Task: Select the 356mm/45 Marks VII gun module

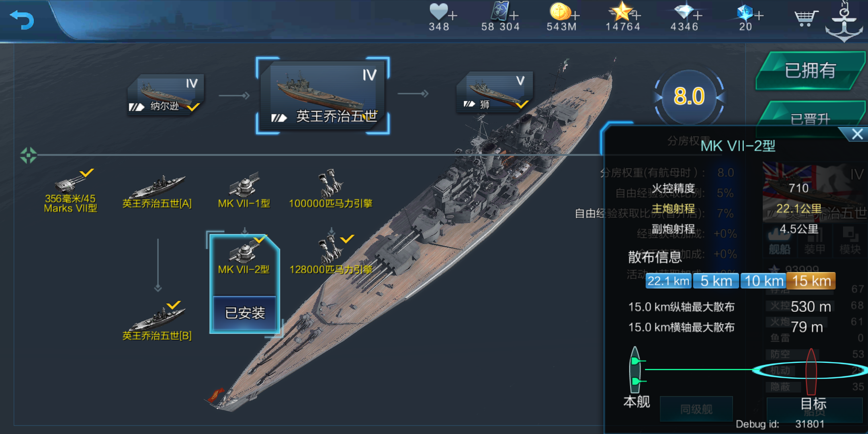Action: pyautogui.click(x=71, y=191)
